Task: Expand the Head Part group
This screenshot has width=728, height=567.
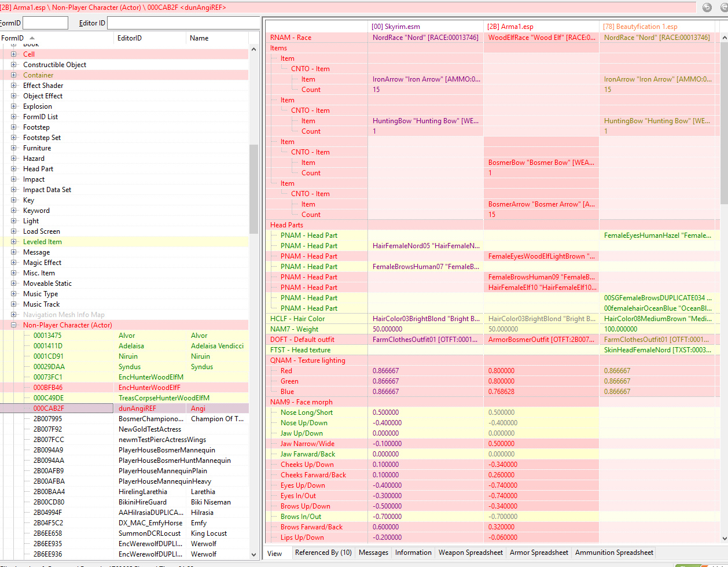Action: click(14, 169)
